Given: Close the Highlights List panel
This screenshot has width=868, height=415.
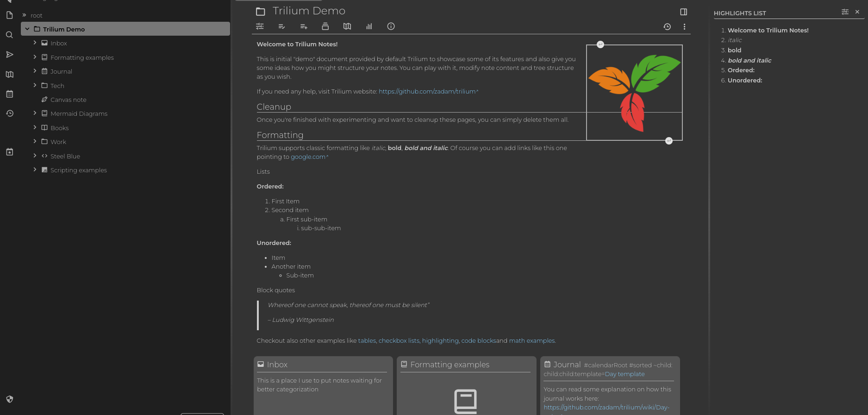Looking at the screenshot, I should pos(857,12).
